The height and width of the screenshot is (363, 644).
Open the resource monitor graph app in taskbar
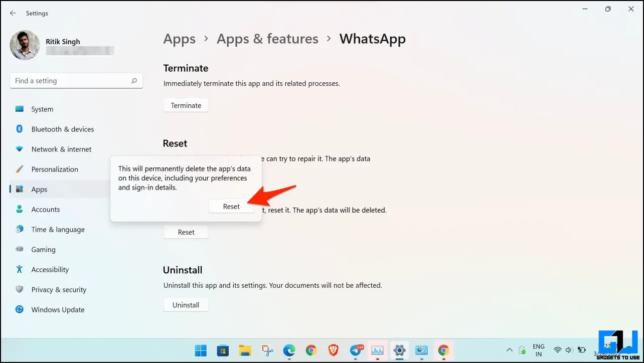(377, 350)
